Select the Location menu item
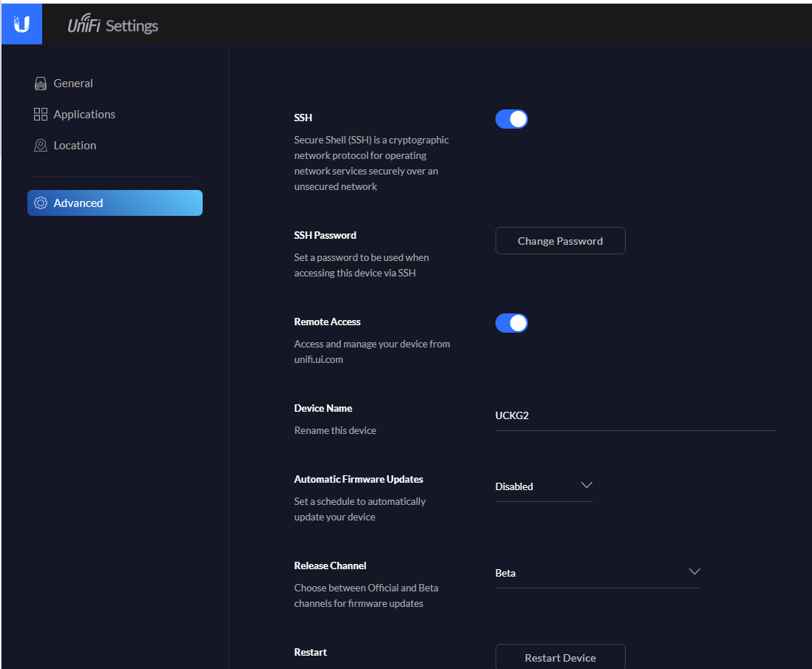The width and height of the screenshot is (812, 669). click(75, 146)
